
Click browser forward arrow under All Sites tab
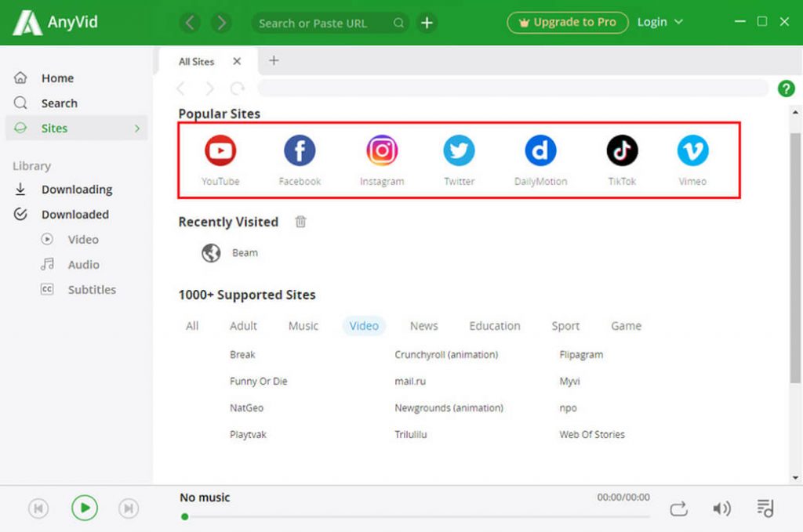209,89
